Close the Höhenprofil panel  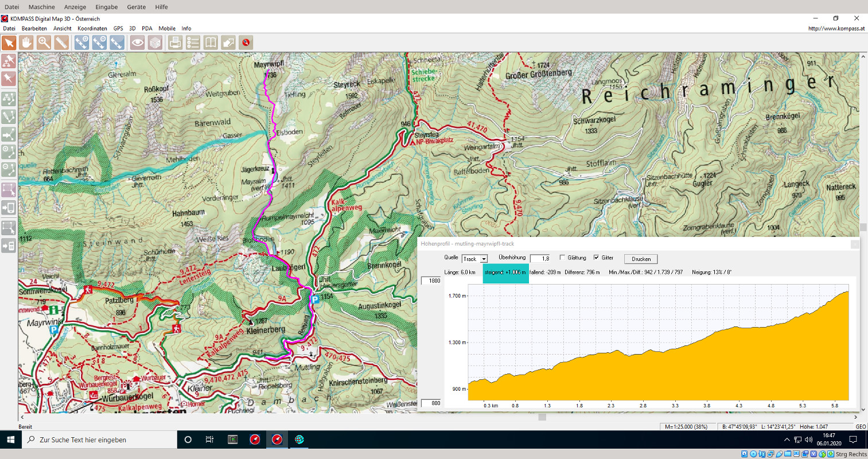point(855,244)
